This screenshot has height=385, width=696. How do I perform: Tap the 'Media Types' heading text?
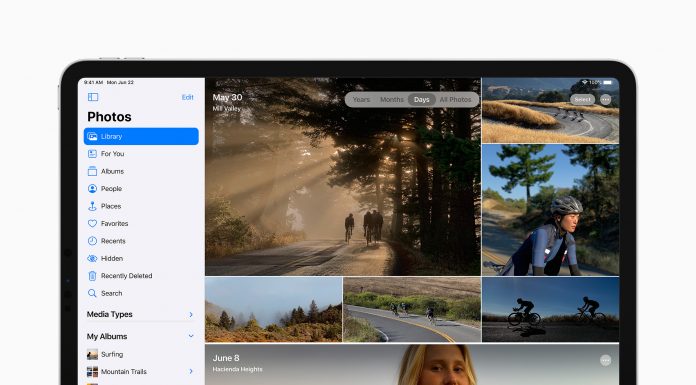pos(110,314)
